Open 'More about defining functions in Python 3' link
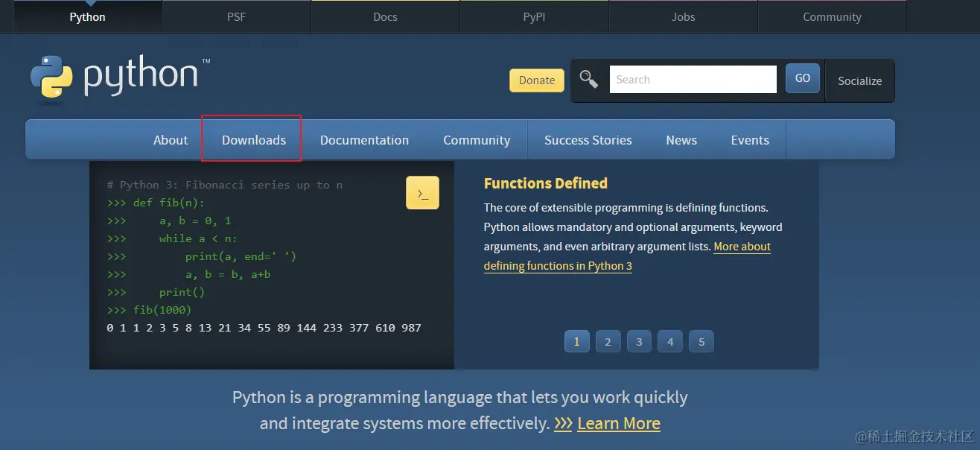Viewport: 980px width, 450px height. pos(628,256)
